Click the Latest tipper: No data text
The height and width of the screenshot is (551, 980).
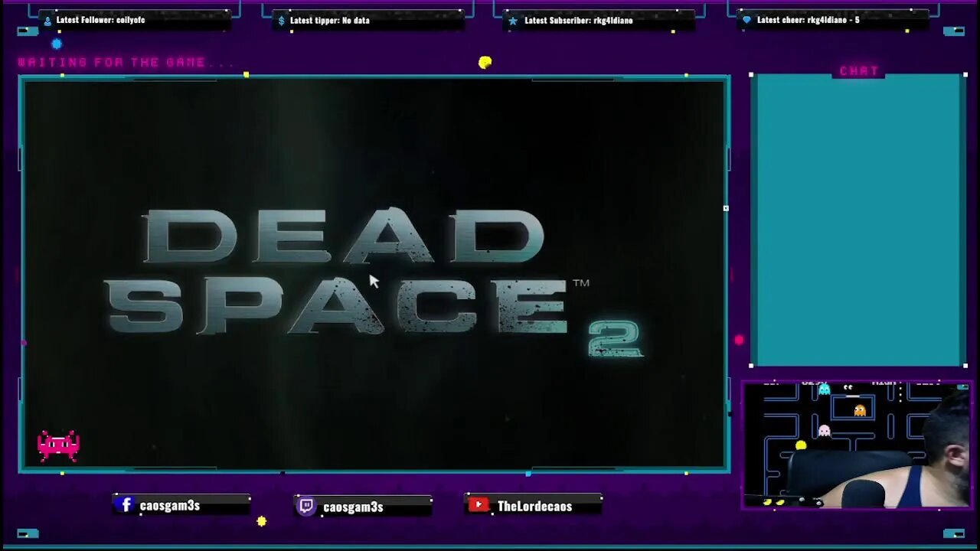tap(329, 21)
